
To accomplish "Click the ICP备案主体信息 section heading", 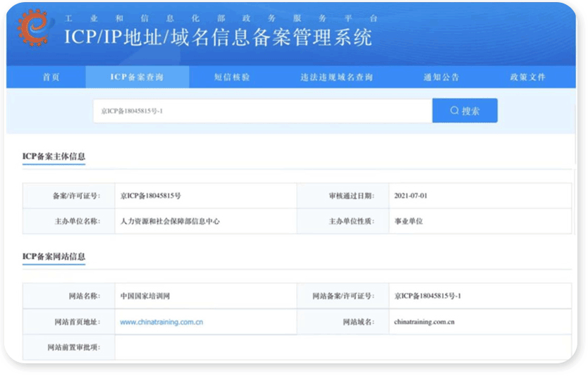I will click(x=54, y=156).
